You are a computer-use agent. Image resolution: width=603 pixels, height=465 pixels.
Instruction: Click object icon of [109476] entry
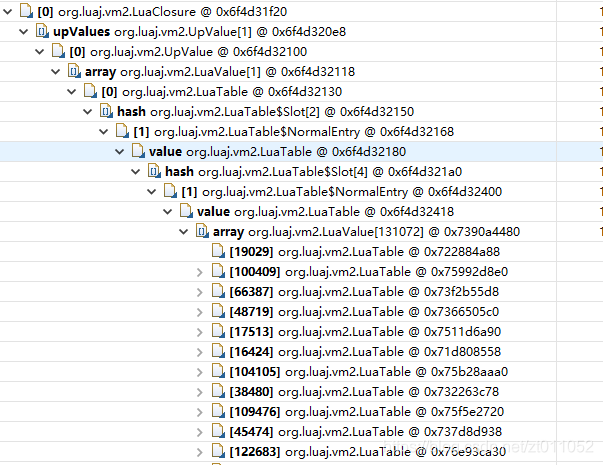coord(218,411)
